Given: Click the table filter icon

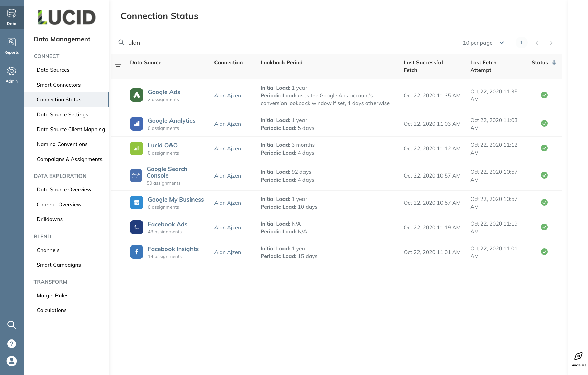Looking at the screenshot, I should click(x=118, y=66).
